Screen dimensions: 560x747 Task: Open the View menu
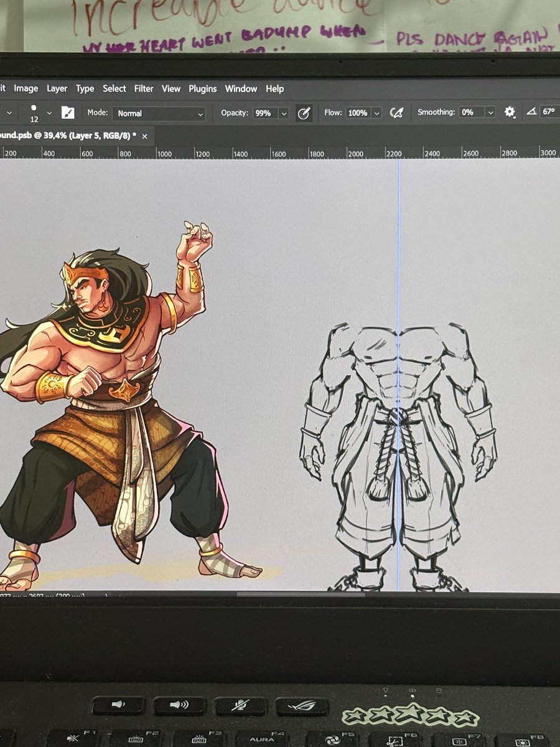coord(171,88)
